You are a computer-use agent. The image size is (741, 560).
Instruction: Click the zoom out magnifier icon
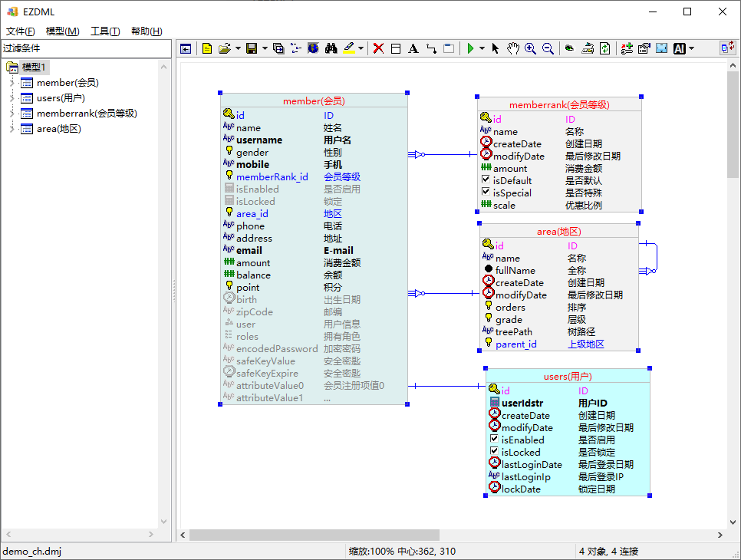[x=548, y=48]
